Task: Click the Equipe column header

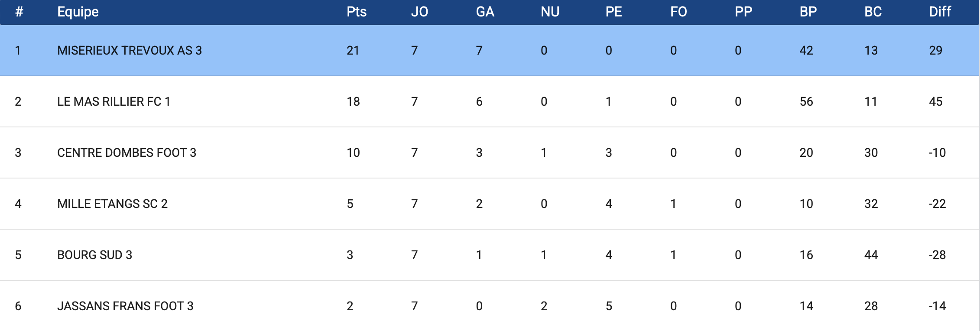Action: pyautogui.click(x=78, y=12)
